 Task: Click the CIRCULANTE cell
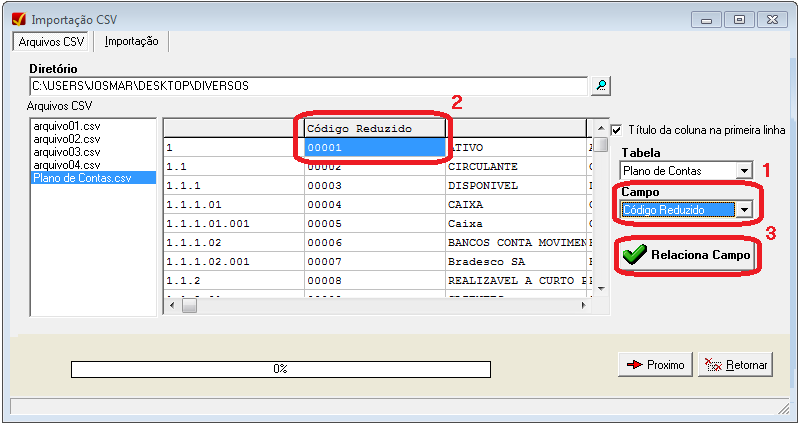click(x=517, y=167)
